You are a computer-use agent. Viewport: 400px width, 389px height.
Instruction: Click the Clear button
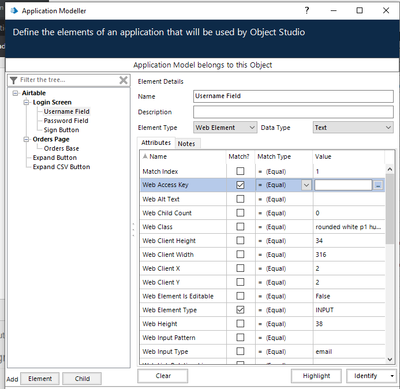pos(163,376)
